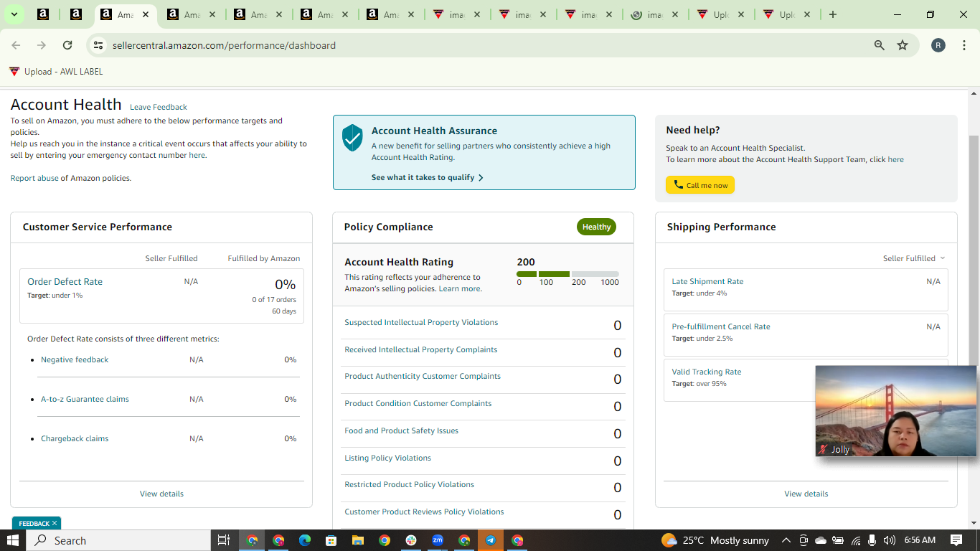Open the Pre-fulfillment Cancel Rate link
This screenshot has height=551, width=980.
click(721, 326)
